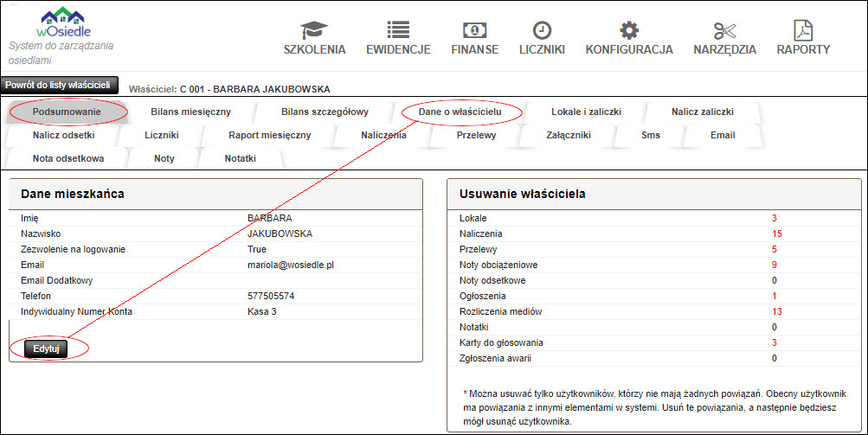The width and height of the screenshot is (868, 435).
Task: Click Noty odsetkowe row label
Action: click(x=492, y=280)
